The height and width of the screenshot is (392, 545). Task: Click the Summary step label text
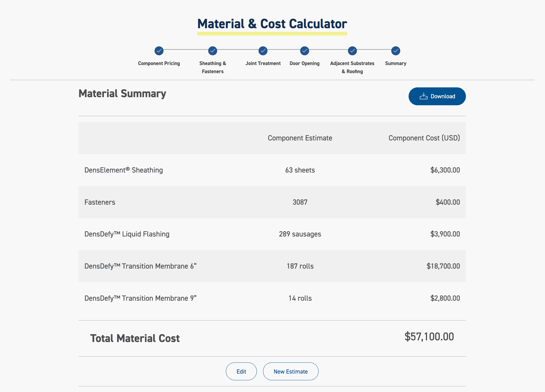395,63
